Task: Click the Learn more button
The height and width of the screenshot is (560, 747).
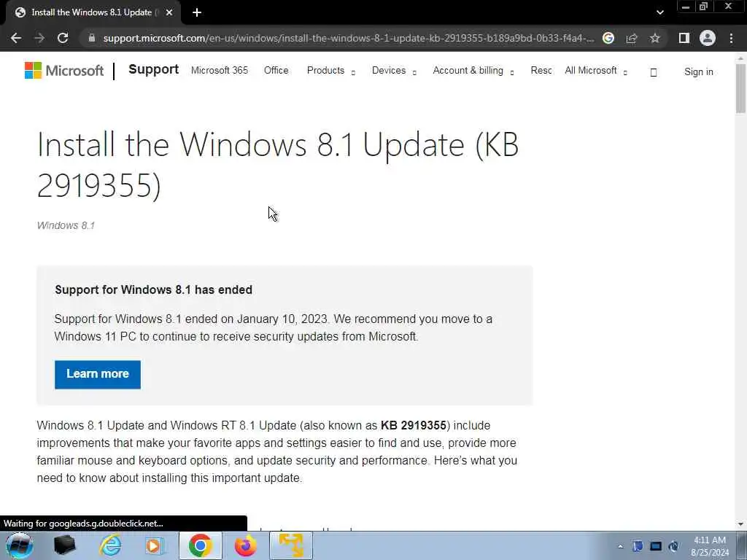Action: [98, 374]
